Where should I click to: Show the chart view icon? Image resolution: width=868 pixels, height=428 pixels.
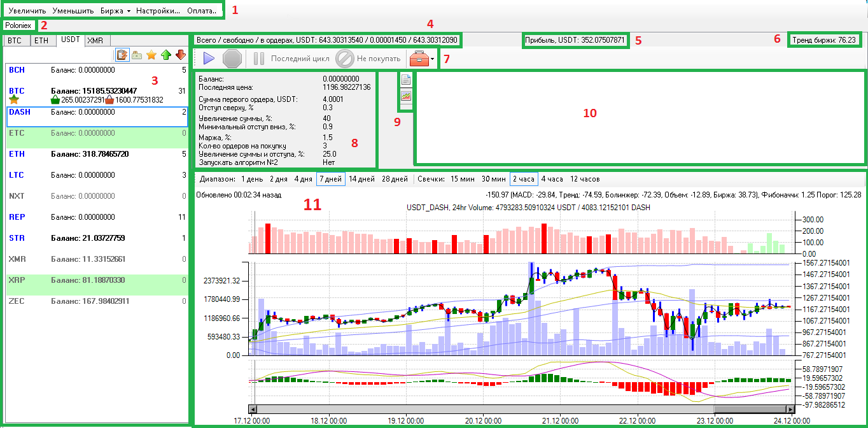click(x=405, y=96)
